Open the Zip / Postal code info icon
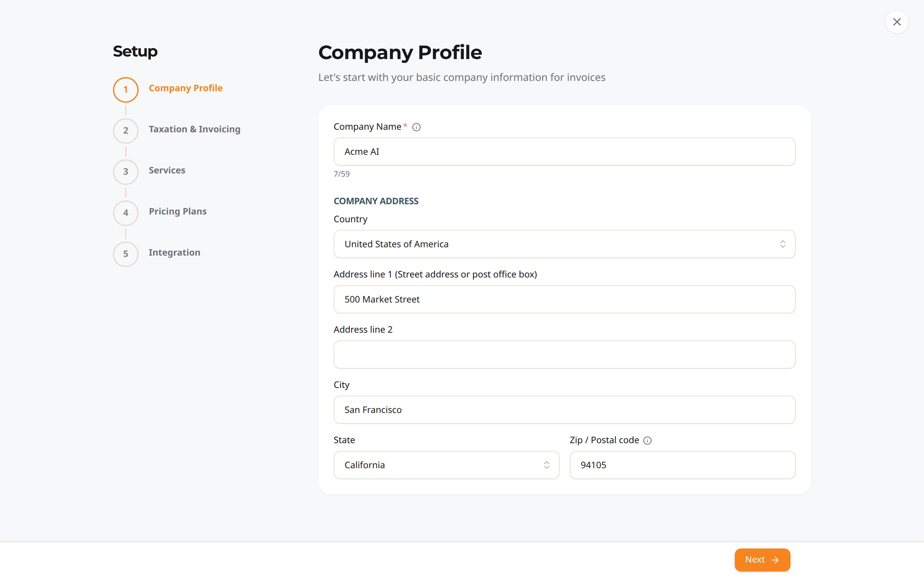The height and width of the screenshot is (578, 924). (x=647, y=441)
